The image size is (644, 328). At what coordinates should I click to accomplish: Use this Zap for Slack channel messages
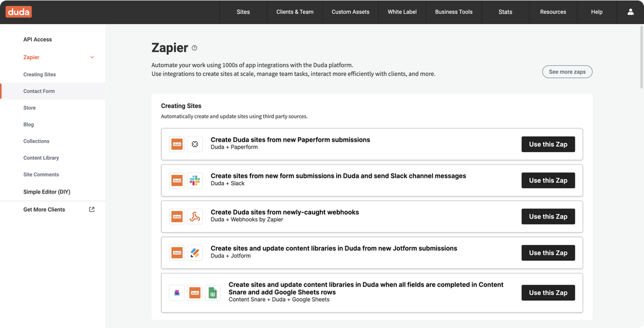(x=548, y=180)
